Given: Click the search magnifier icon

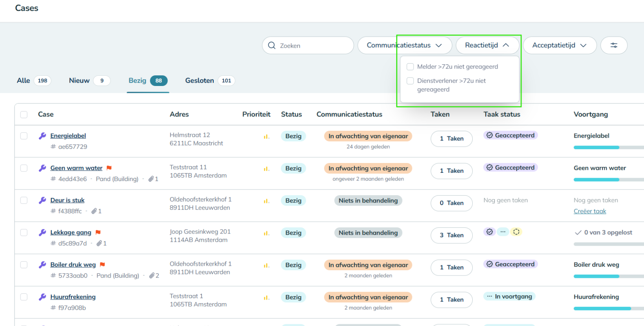Looking at the screenshot, I should click(272, 45).
